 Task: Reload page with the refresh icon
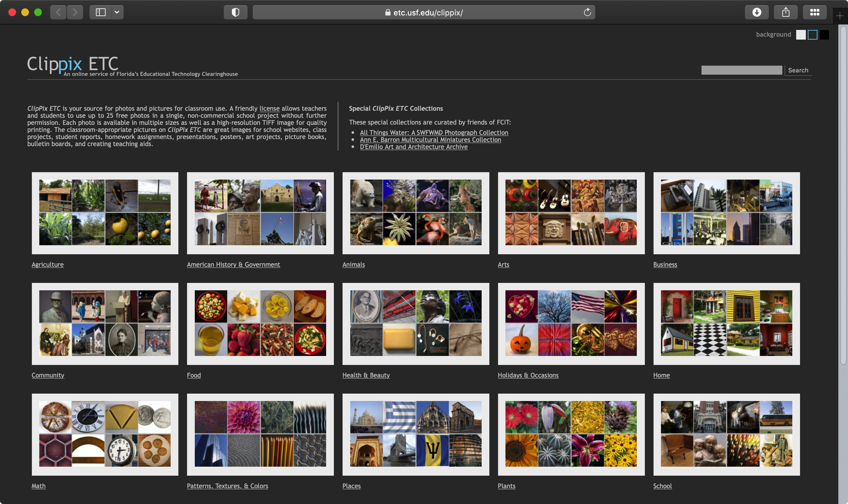click(587, 13)
